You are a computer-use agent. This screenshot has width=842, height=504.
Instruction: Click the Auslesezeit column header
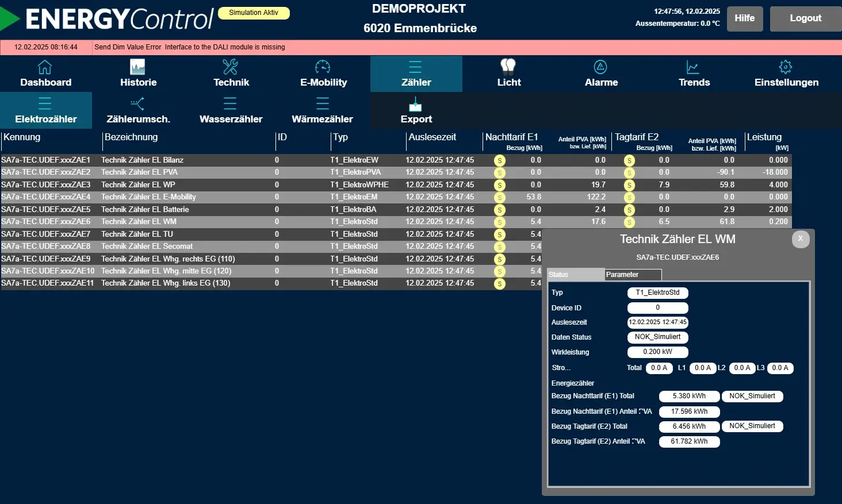pyautogui.click(x=433, y=137)
